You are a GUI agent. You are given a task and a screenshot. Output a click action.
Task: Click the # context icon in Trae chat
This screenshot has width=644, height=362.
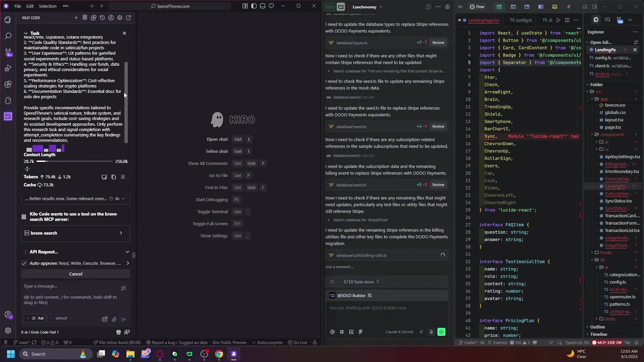pos(342,332)
